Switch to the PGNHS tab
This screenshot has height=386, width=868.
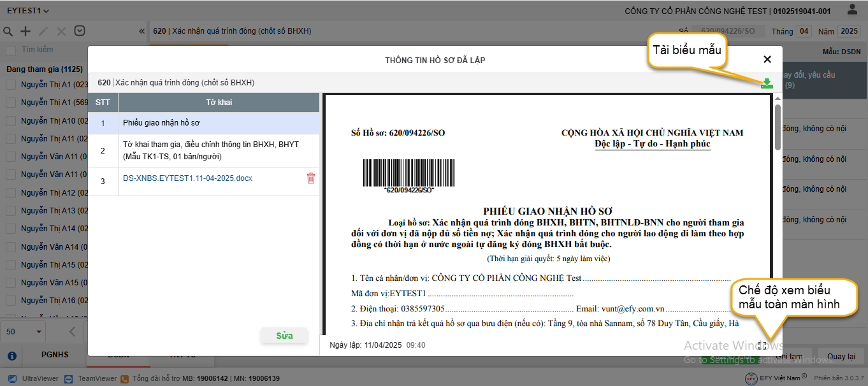(55, 355)
